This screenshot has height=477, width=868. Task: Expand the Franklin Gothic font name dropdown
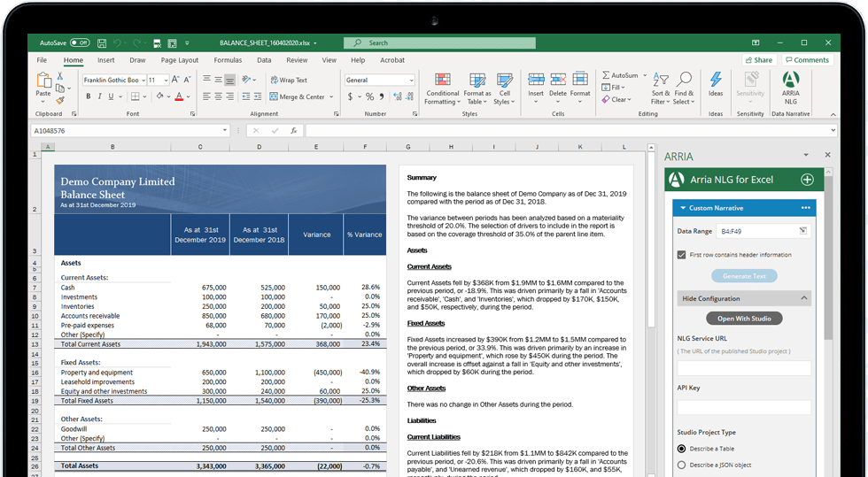click(x=142, y=80)
